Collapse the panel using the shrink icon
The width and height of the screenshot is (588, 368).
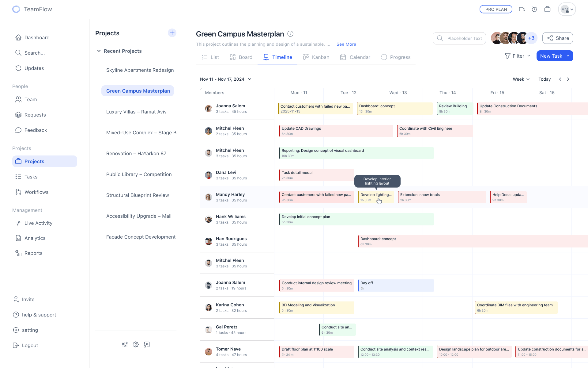147,344
